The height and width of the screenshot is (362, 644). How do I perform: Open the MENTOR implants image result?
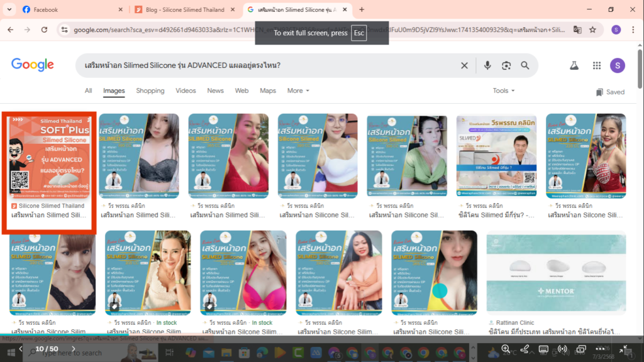(556, 273)
